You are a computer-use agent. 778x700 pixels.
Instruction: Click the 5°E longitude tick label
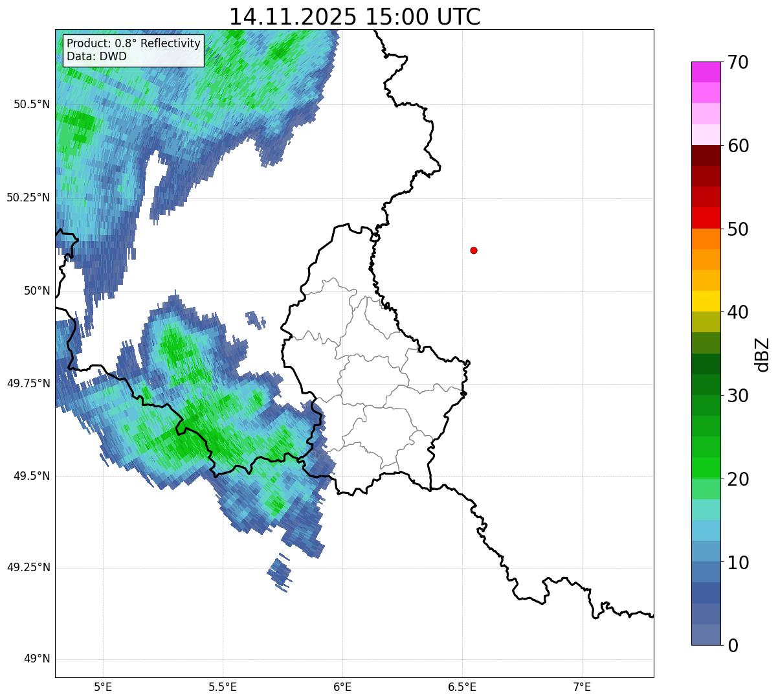(x=103, y=687)
